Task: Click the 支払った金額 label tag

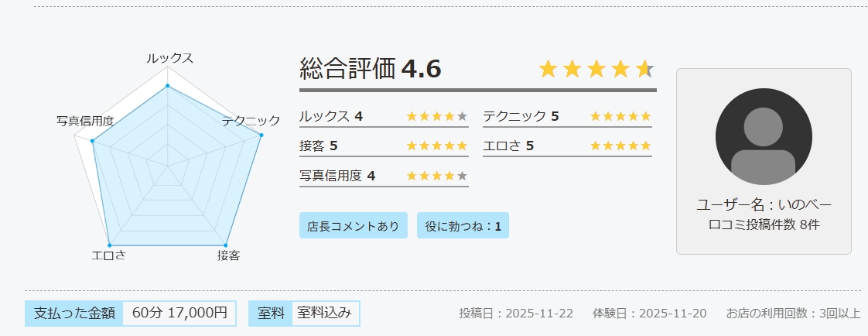Action: pyautogui.click(x=74, y=314)
